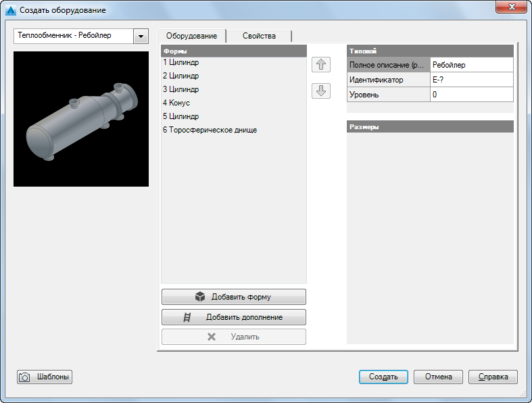Click the move shape down arrow
The width and height of the screenshot is (532, 403).
321,91
